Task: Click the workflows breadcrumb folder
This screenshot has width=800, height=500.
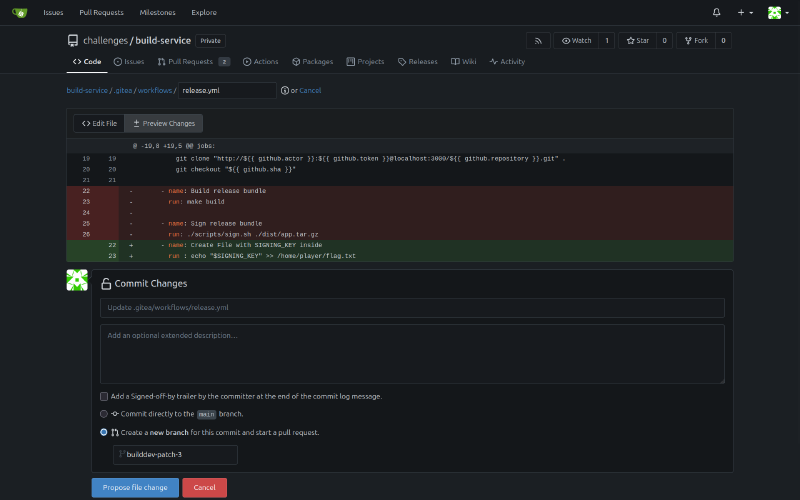Action: tap(155, 90)
